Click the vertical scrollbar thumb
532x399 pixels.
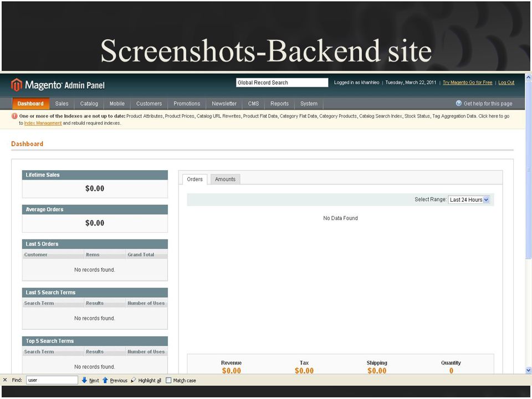(x=528, y=170)
